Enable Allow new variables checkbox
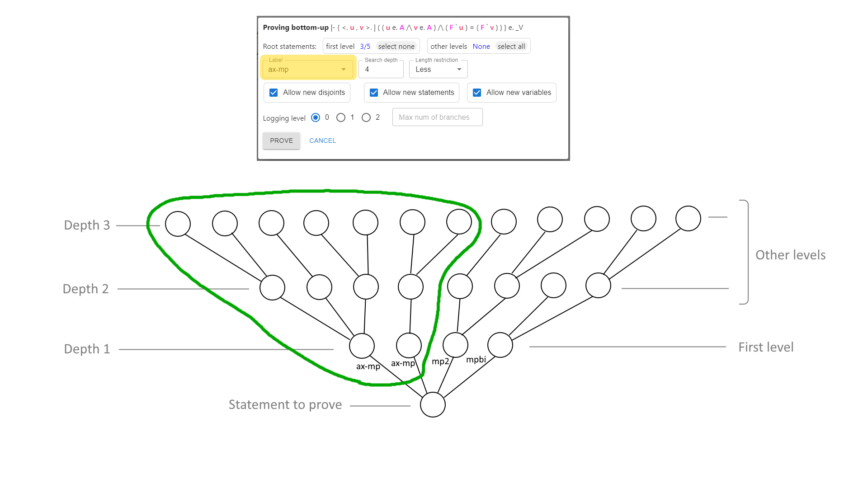868x488 pixels. click(x=477, y=92)
